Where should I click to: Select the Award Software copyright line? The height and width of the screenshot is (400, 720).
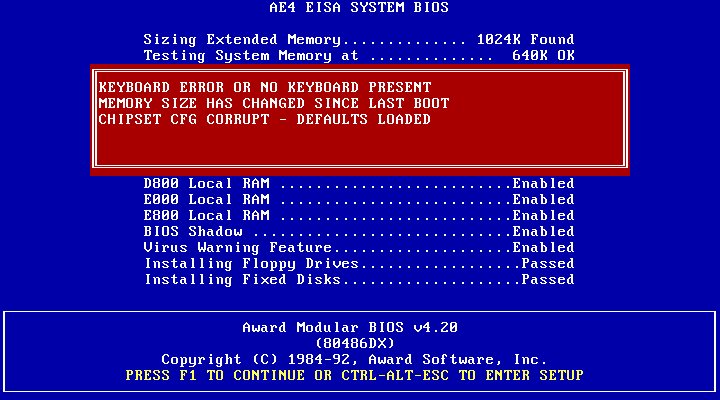tap(355, 359)
